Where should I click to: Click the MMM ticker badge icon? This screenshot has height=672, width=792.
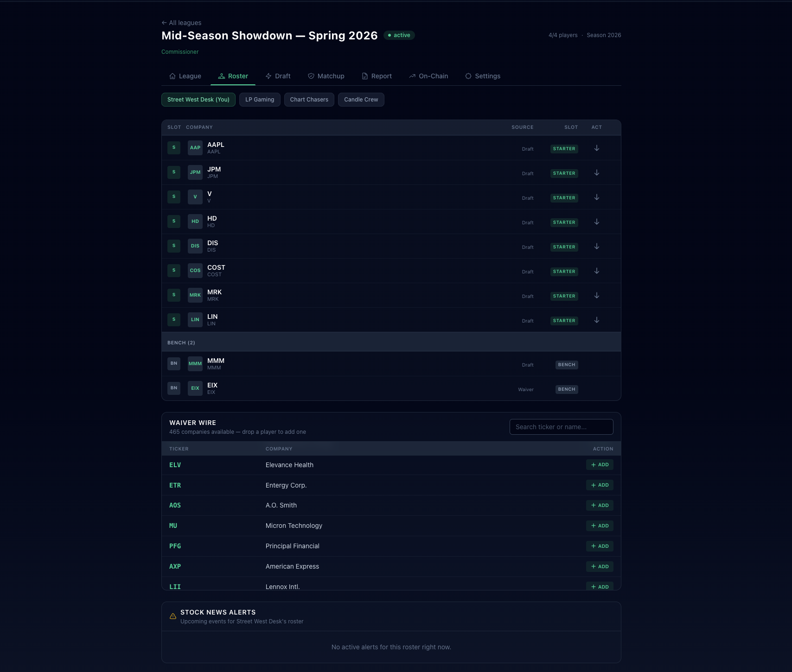[195, 364]
